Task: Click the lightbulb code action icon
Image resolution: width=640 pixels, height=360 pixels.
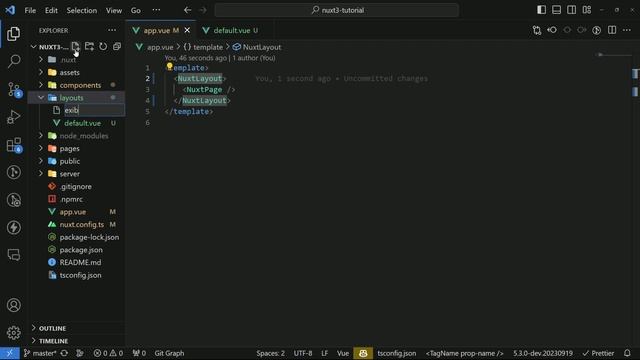Action: pos(169,66)
